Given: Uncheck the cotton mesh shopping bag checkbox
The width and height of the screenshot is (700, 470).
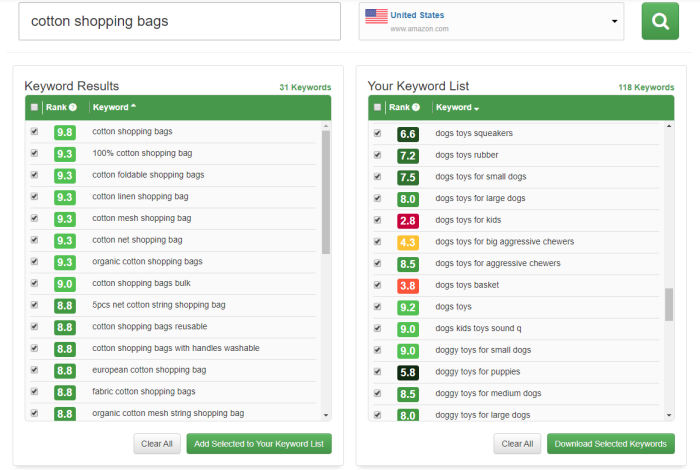Looking at the screenshot, I should pos(34,218).
